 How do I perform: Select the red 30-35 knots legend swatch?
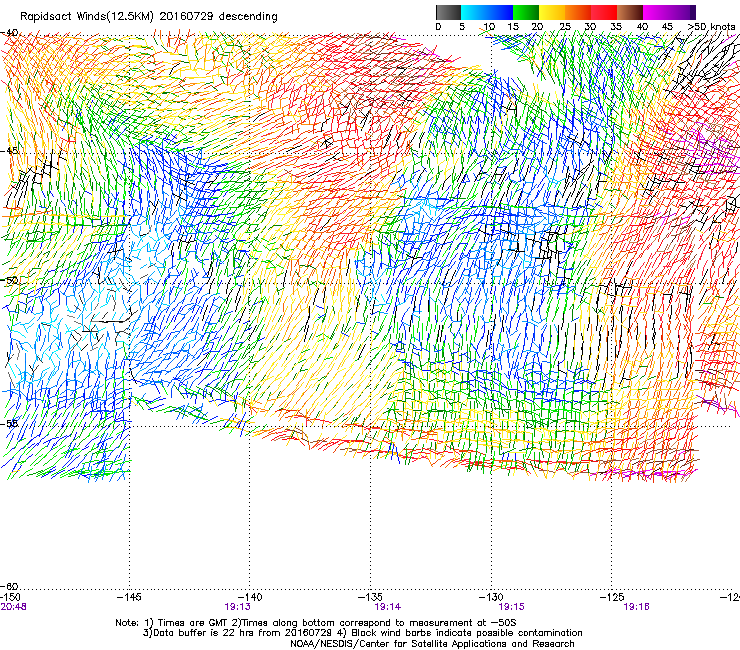point(604,12)
